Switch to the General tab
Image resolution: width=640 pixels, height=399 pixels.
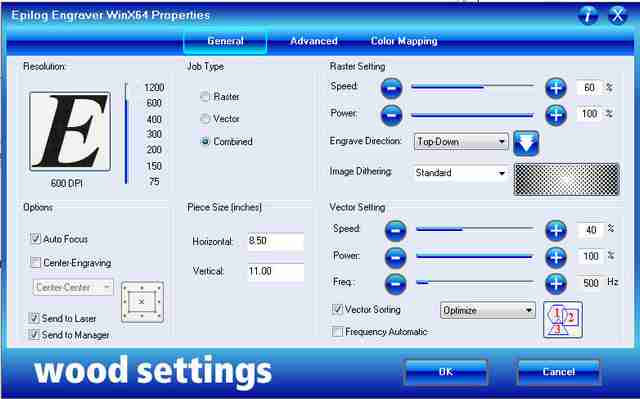coord(225,41)
